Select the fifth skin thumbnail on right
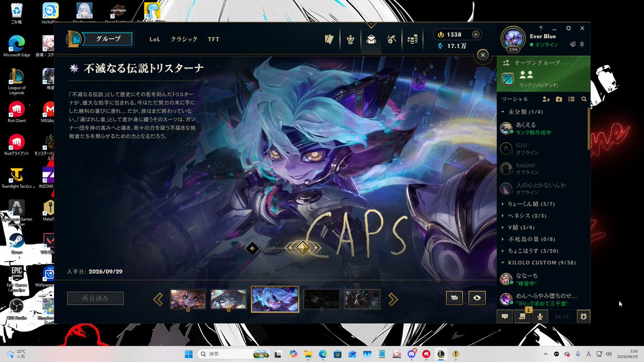The height and width of the screenshot is (362, 644). pyautogui.click(x=362, y=299)
